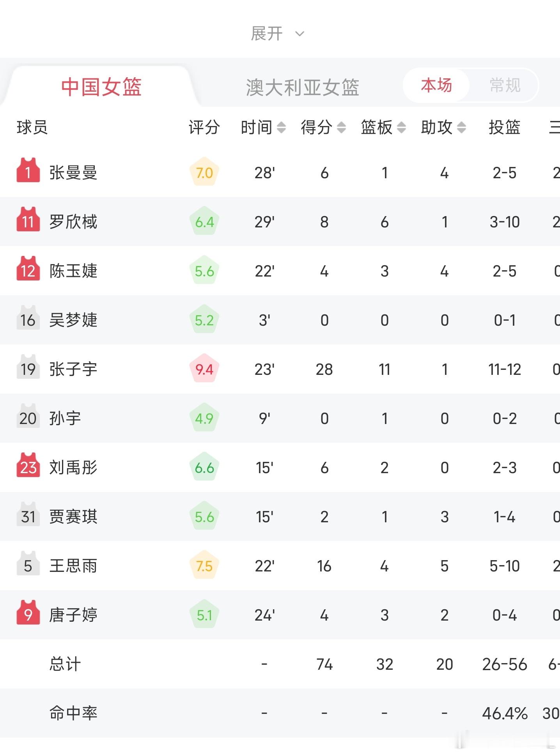Click the gray number 5 jersey icon
The width and height of the screenshot is (560, 754).
(x=28, y=563)
